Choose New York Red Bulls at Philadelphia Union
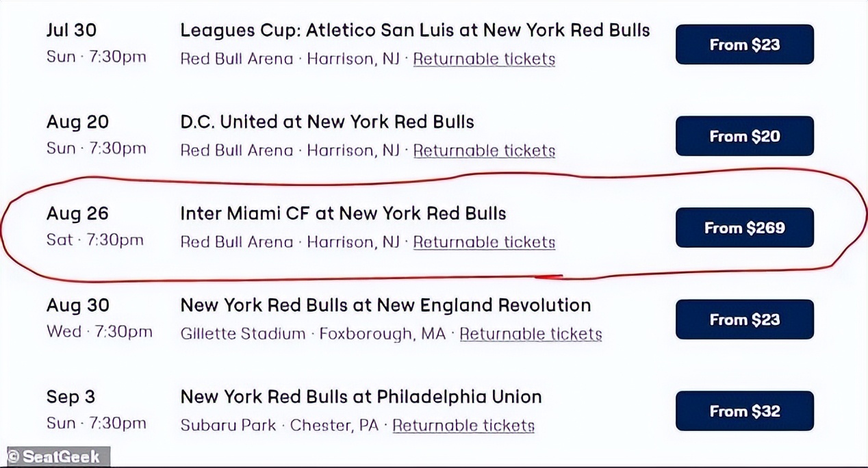 pos(361,397)
